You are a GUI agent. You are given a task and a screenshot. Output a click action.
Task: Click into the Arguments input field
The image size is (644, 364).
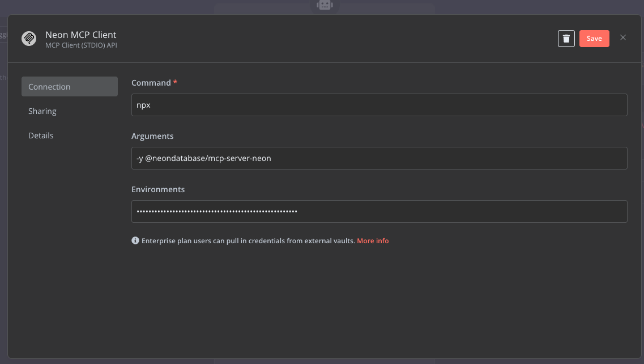click(379, 158)
